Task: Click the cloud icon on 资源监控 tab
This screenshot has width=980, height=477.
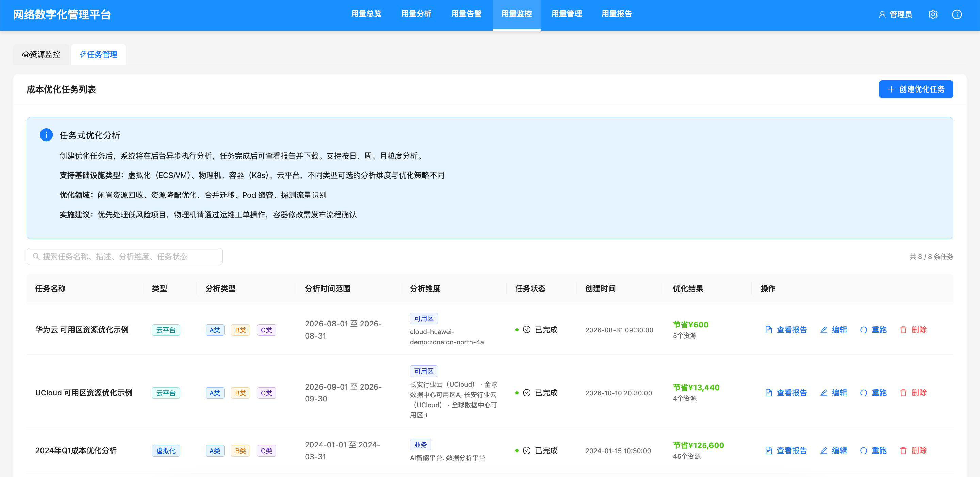Action: (x=26, y=54)
